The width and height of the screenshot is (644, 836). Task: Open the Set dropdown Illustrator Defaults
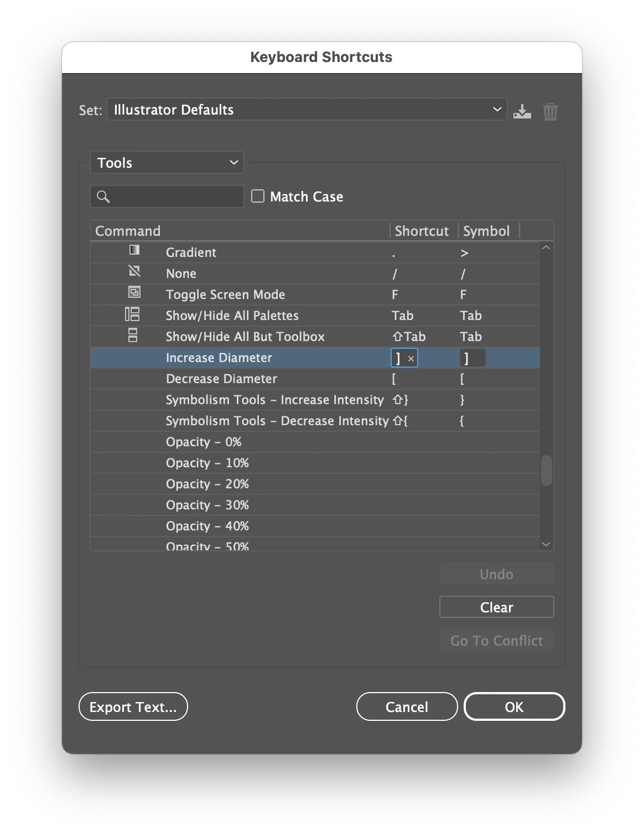click(307, 110)
